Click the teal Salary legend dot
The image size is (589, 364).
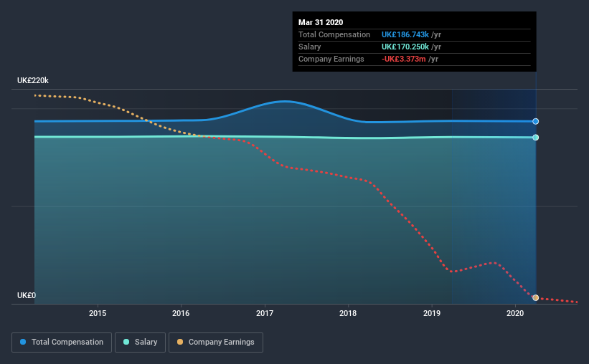(126, 342)
